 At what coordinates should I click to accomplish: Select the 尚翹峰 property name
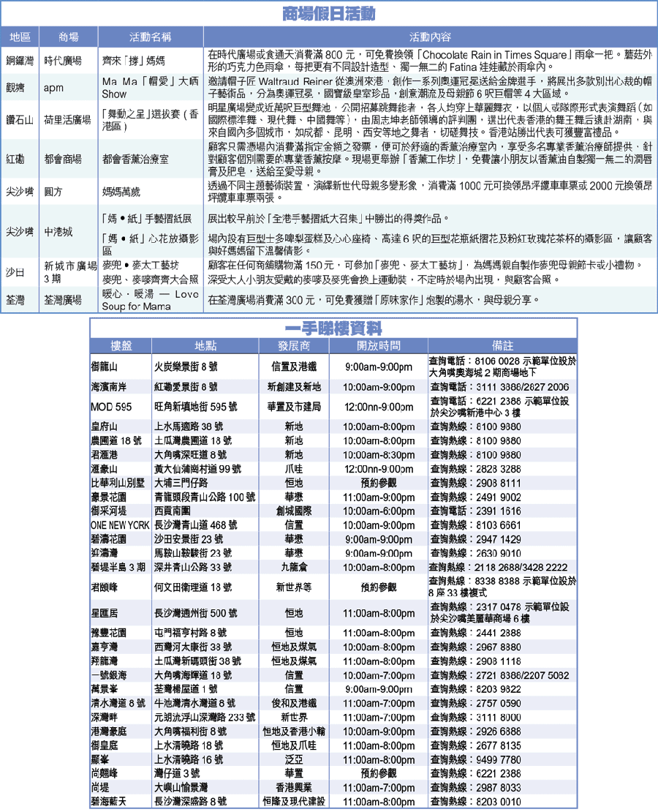(104, 774)
